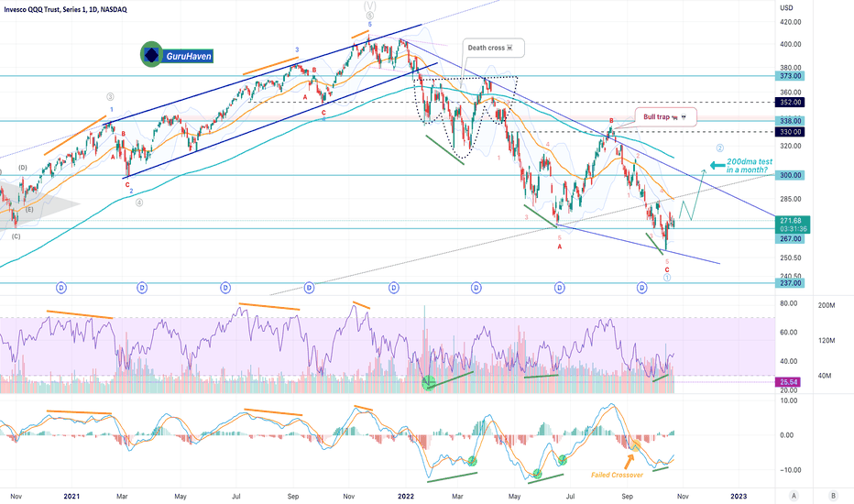Click the 373.00 price level label
Image resolution: width=854 pixels, height=504 pixels.
(x=790, y=76)
